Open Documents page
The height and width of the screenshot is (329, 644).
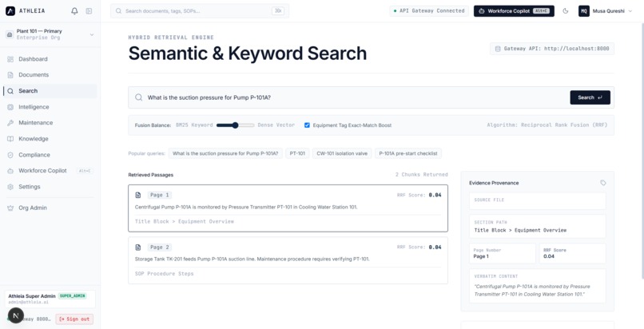pyautogui.click(x=50, y=74)
